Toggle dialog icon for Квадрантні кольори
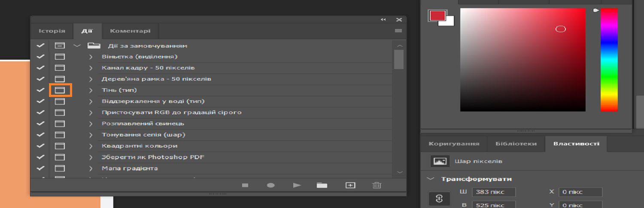This screenshot has width=644, height=208. 60,146
